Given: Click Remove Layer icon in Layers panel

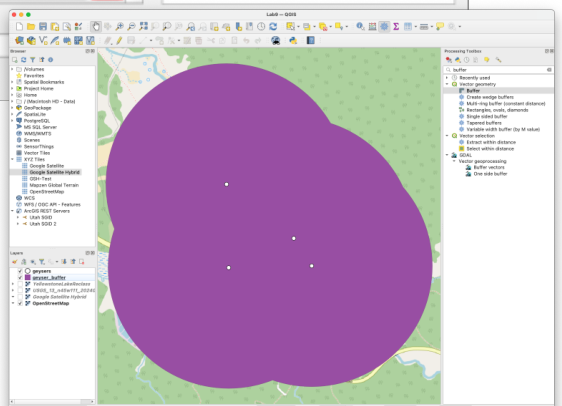Looking at the screenshot, I should pyautogui.click(x=82, y=262).
